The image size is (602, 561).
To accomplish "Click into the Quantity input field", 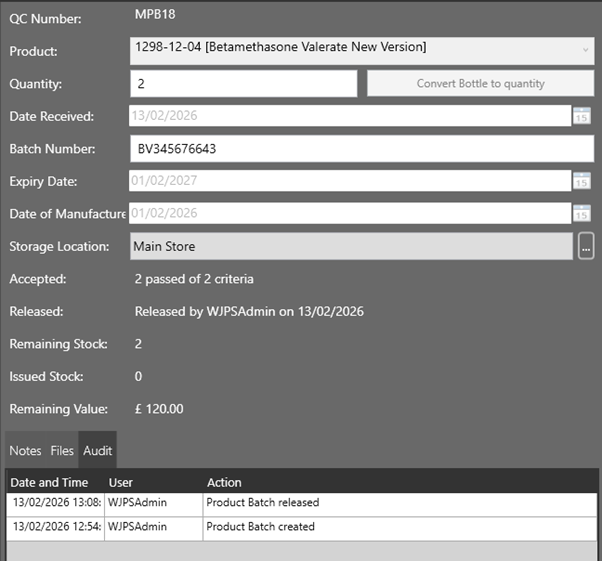I will click(x=243, y=83).
